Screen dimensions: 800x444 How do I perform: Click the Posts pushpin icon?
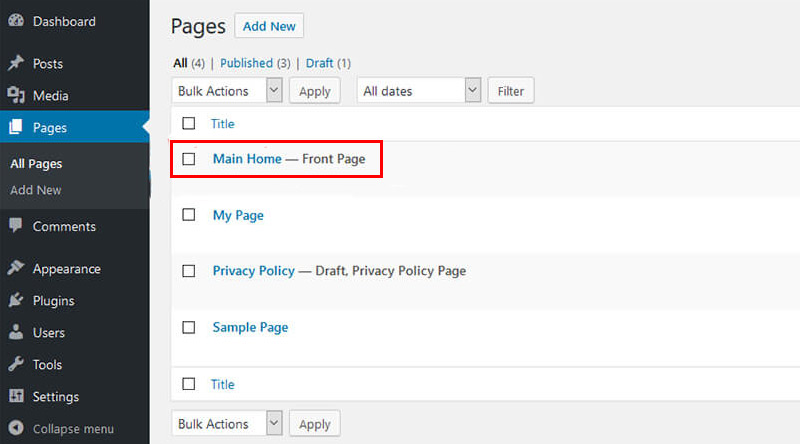(16, 63)
